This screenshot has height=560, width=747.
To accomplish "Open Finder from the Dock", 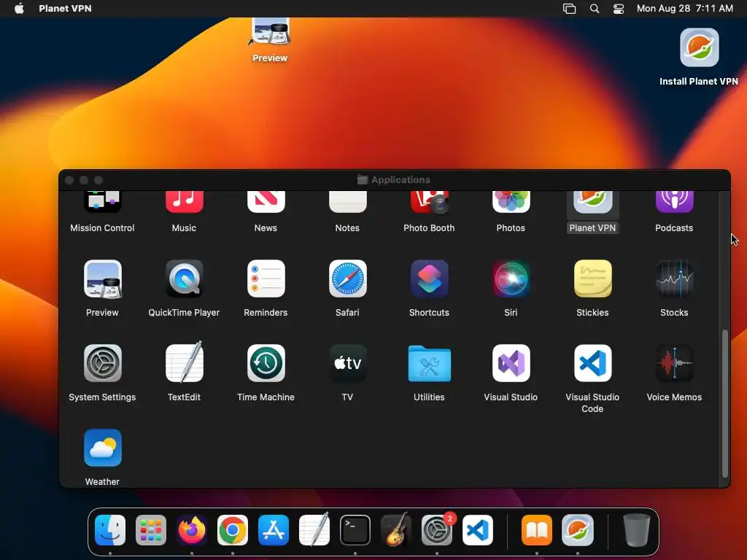I will click(x=110, y=530).
